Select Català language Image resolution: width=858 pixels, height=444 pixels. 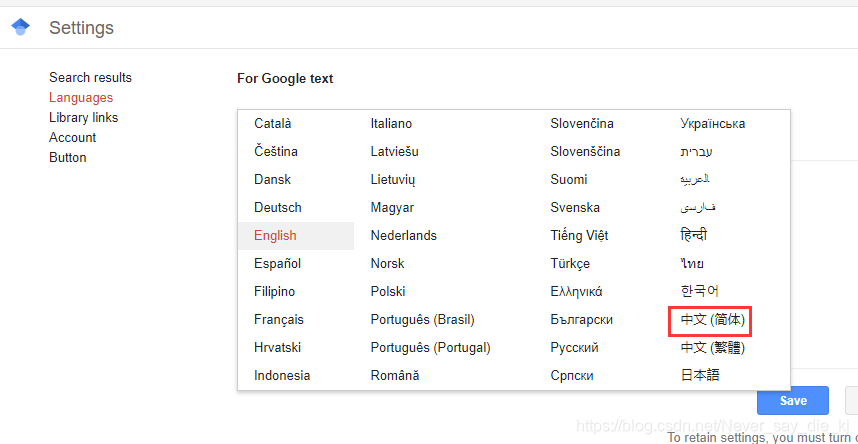tap(273, 124)
